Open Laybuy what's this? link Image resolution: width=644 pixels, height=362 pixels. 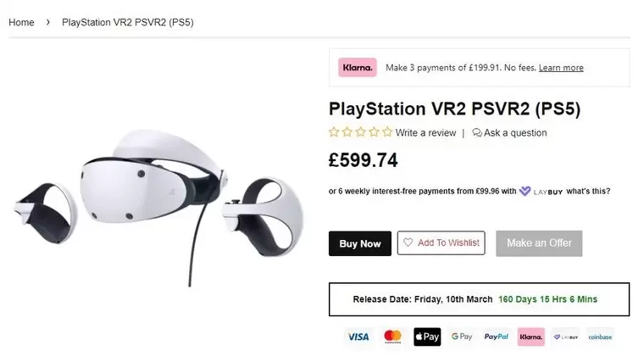588,192
